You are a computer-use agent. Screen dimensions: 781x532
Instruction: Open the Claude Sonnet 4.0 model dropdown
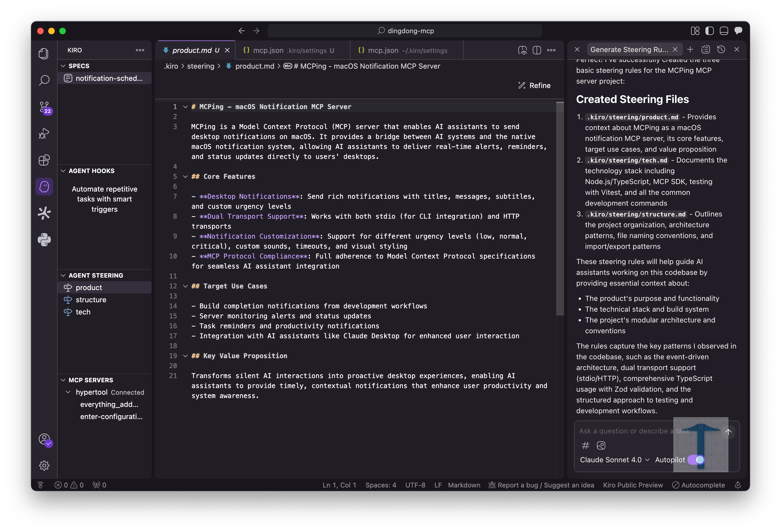point(614,459)
